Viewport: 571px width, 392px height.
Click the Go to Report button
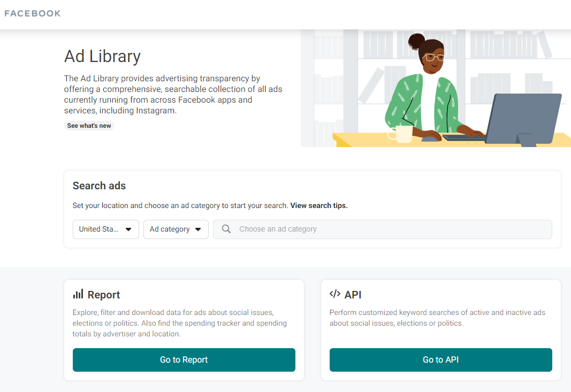tap(184, 360)
